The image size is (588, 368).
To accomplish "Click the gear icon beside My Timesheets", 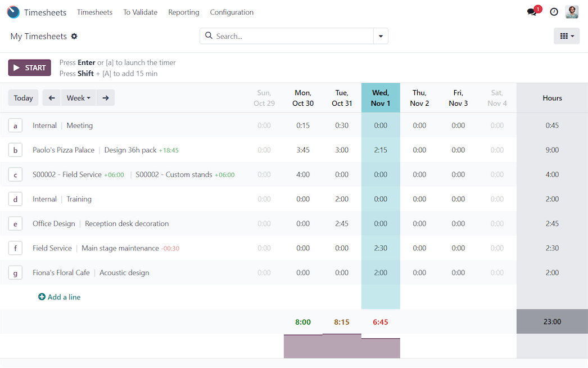I will (x=74, y=37).
